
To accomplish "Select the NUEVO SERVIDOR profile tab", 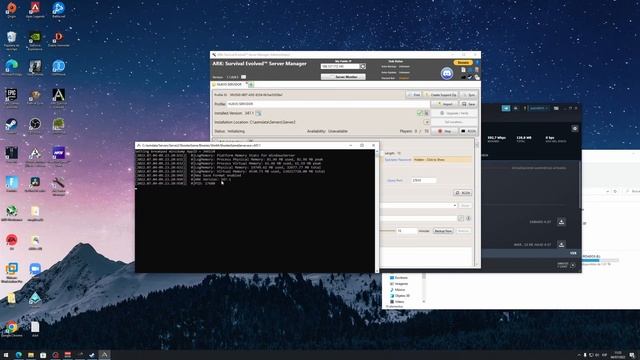I will (x=229, y=84).
